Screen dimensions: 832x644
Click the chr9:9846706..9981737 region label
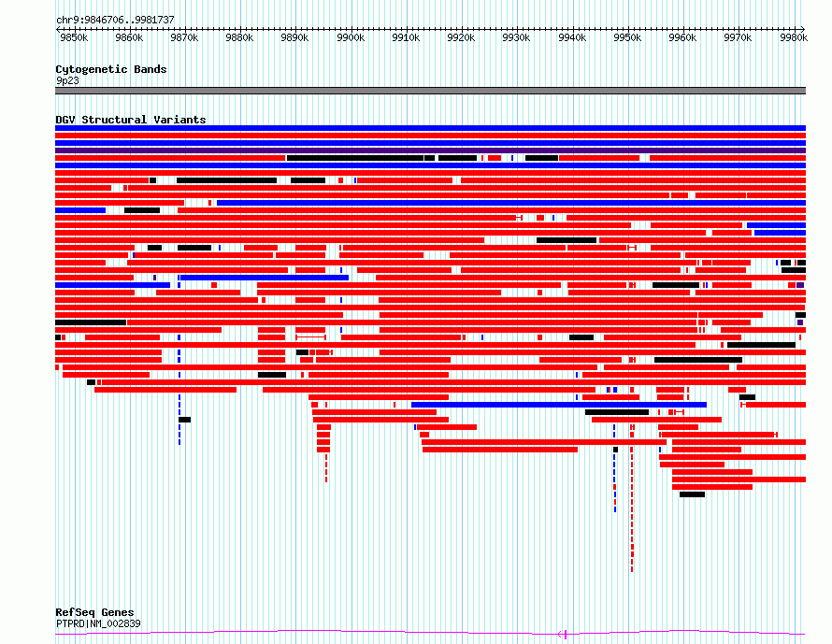[x=115, y=20]
